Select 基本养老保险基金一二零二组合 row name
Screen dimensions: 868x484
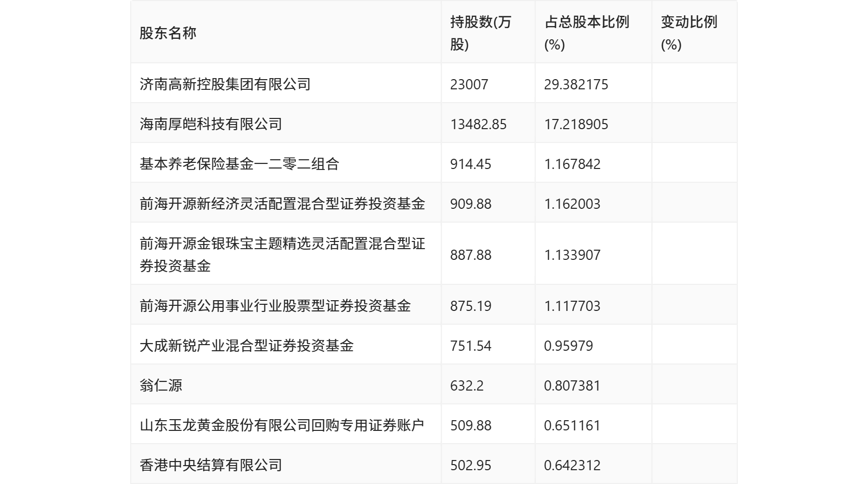(x=239, y=164)
